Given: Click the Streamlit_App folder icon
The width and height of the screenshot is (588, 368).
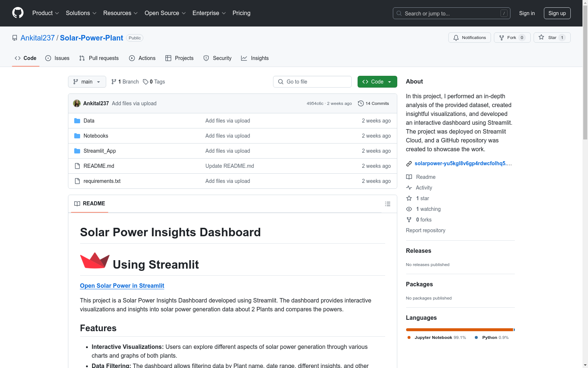Looking at the screenshot, I should 77,151.
